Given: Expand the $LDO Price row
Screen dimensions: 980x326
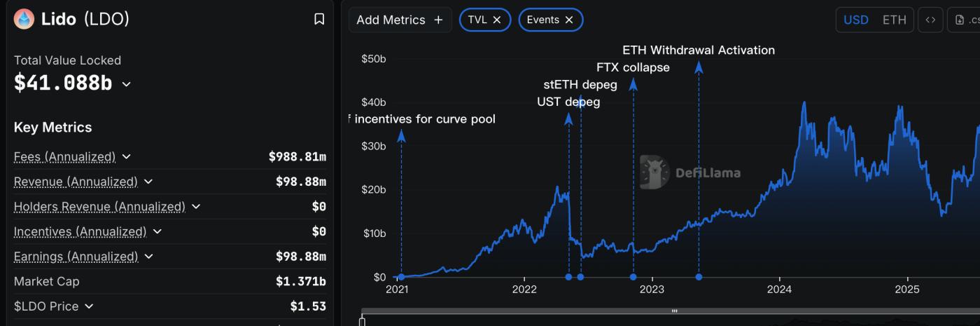Looking at the screenshot, I should (88, 306).
